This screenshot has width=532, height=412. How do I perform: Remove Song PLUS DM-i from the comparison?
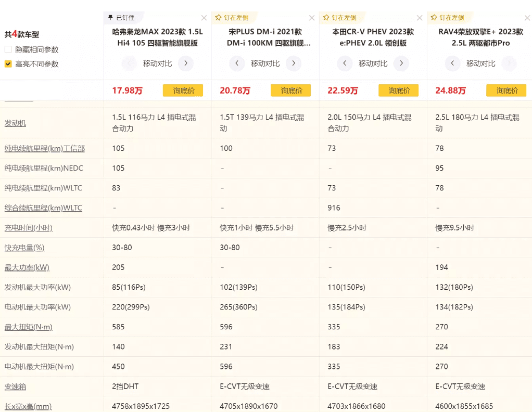(x=312, y=18)
